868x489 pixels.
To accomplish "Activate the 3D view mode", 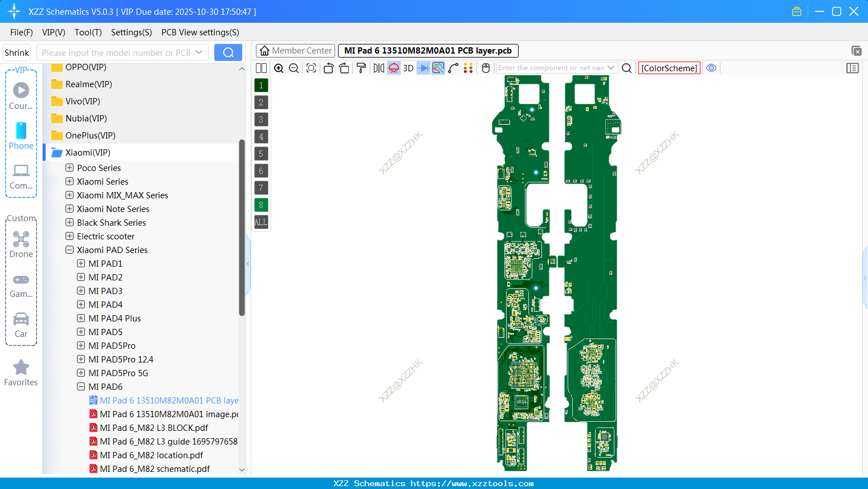I will point(407,68).
